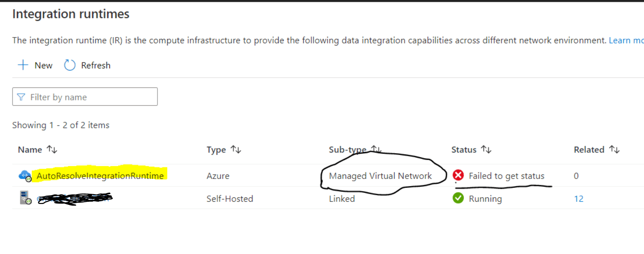Open the AutoResolveIntegrationRuntime entry
This screenshot has width=644, height=254.
click(x=100, y=176)
